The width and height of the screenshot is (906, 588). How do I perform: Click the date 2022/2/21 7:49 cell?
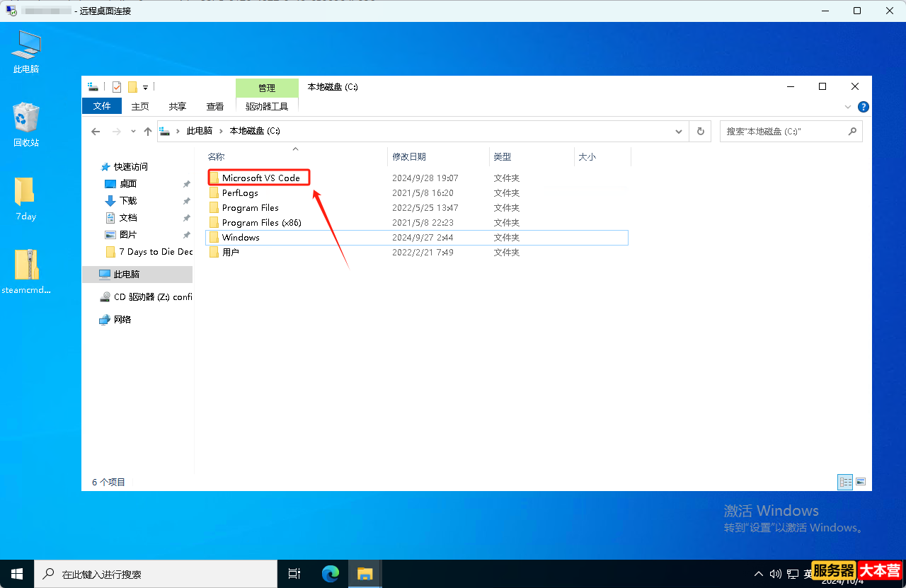tap(423, 253)
